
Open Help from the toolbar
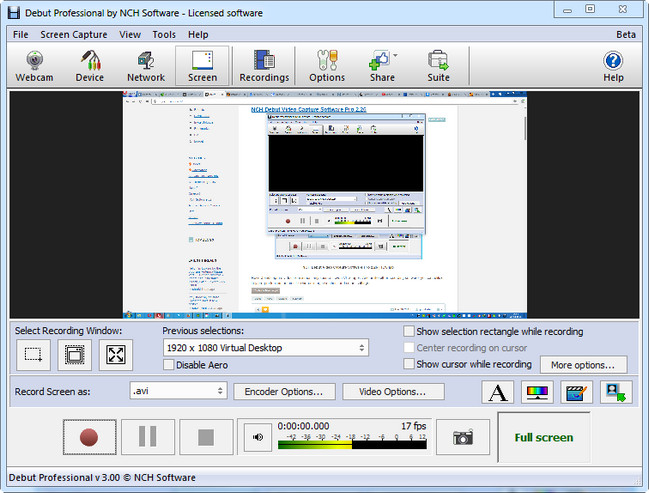(x=613, y=66)
